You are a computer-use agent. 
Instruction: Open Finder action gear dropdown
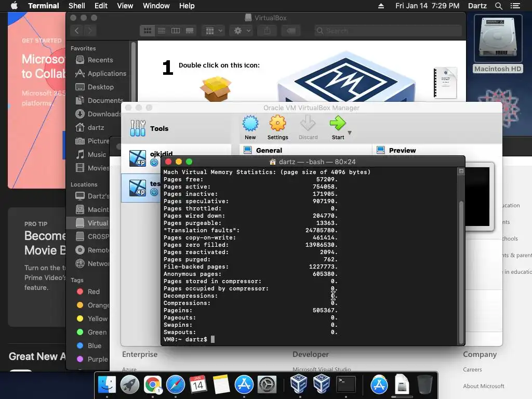click(242, 31)
